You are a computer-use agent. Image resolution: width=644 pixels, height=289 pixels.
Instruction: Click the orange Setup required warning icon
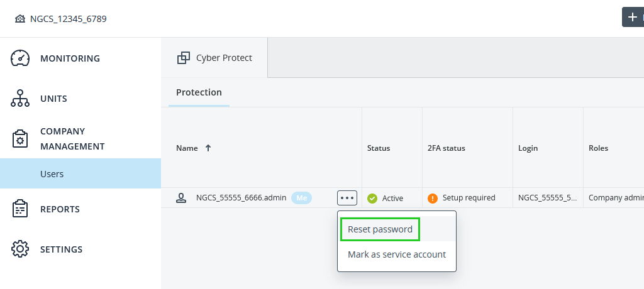[433, 199]
